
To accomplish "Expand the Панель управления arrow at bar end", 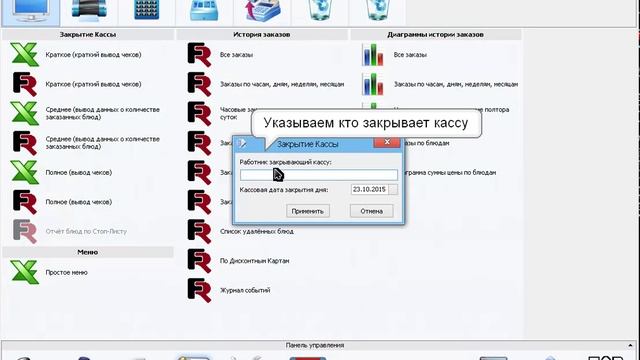I will pos(630,346).
